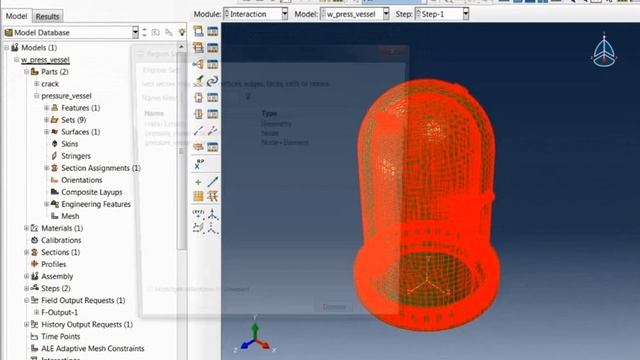Select the w_press_vessel model item
Image resolution: width=640 pixels, height=360 pixels.
pos(45,60)
